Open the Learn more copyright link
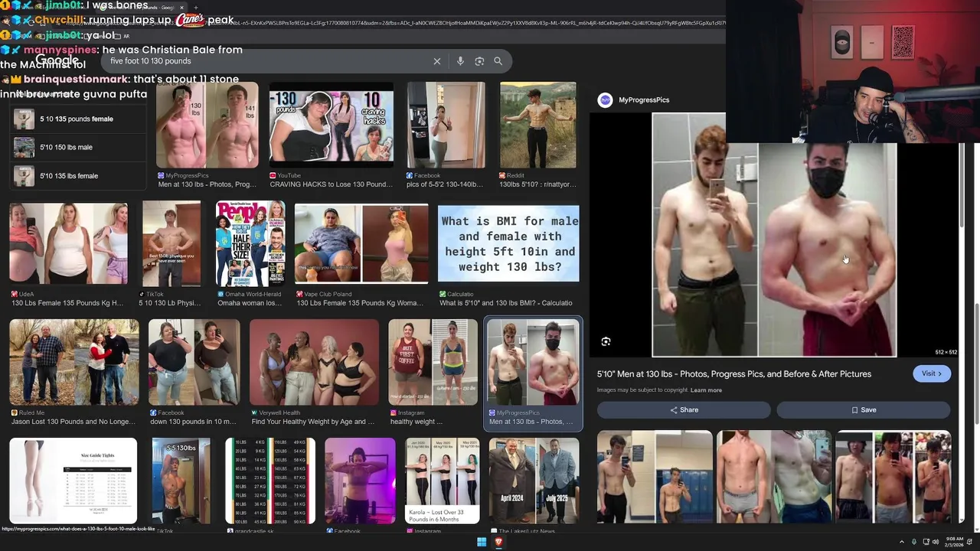Image resolution: width=980 pixels, height=551 pixels. click(x=706, y=390)
